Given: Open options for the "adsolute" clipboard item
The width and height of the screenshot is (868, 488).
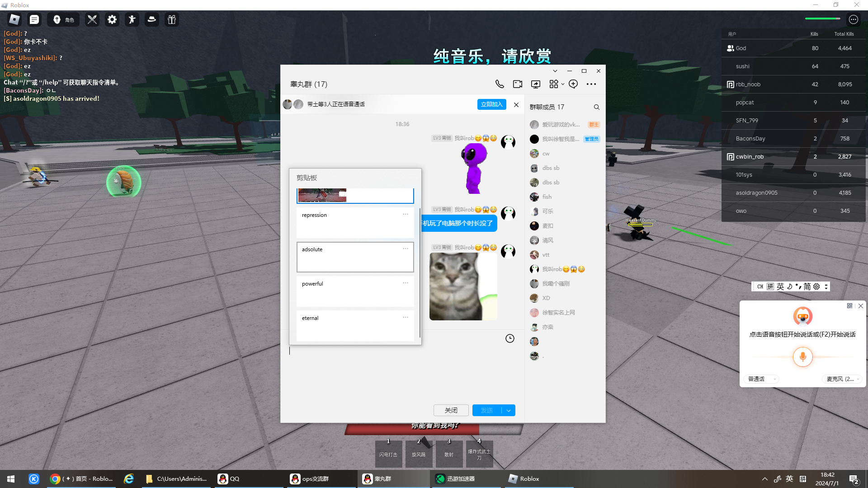Looking at the screenshot, I should tap(406, 249).
